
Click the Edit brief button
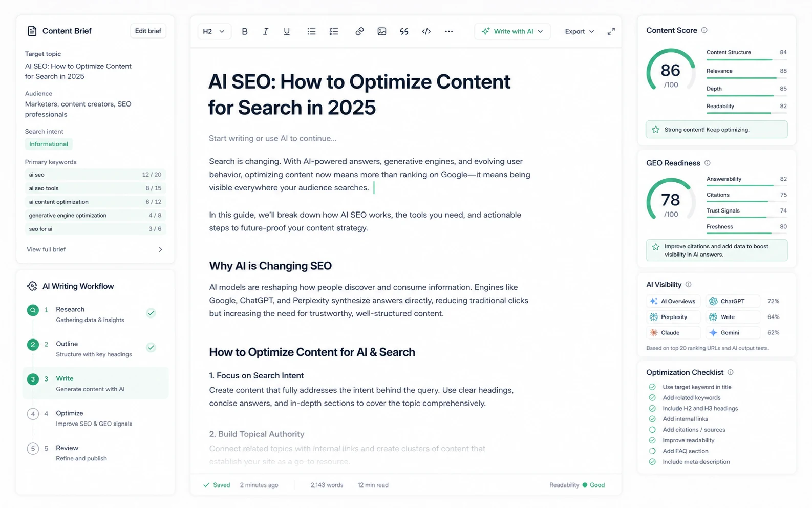tap(148, 31)
